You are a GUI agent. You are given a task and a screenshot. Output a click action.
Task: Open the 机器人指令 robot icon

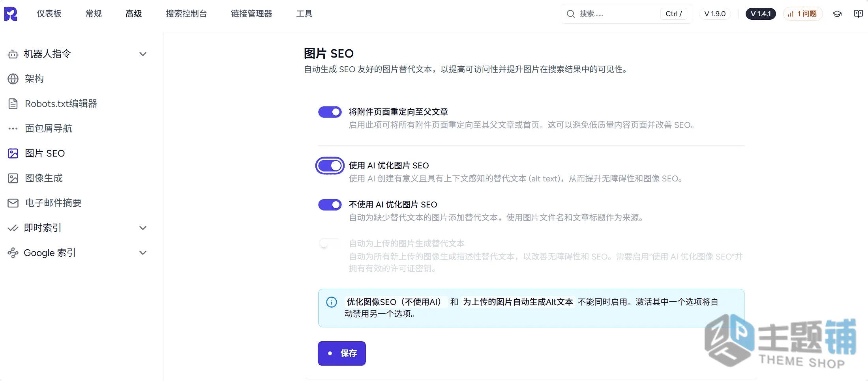click(x=13, y=54)
